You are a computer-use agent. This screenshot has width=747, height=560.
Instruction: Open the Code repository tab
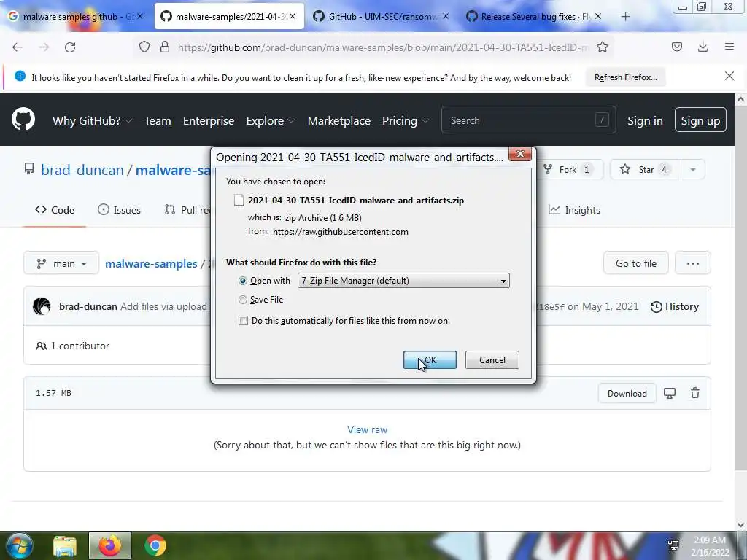[55, 210]
